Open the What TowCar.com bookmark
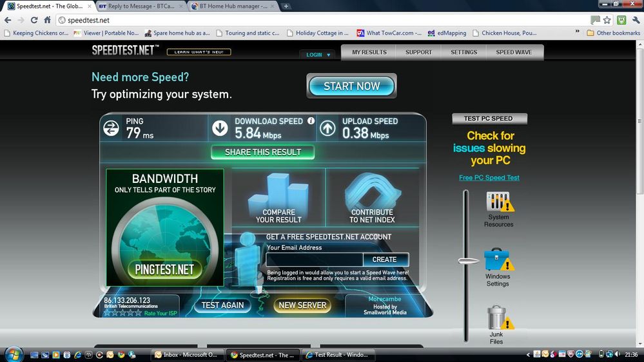 click(389, 33)
